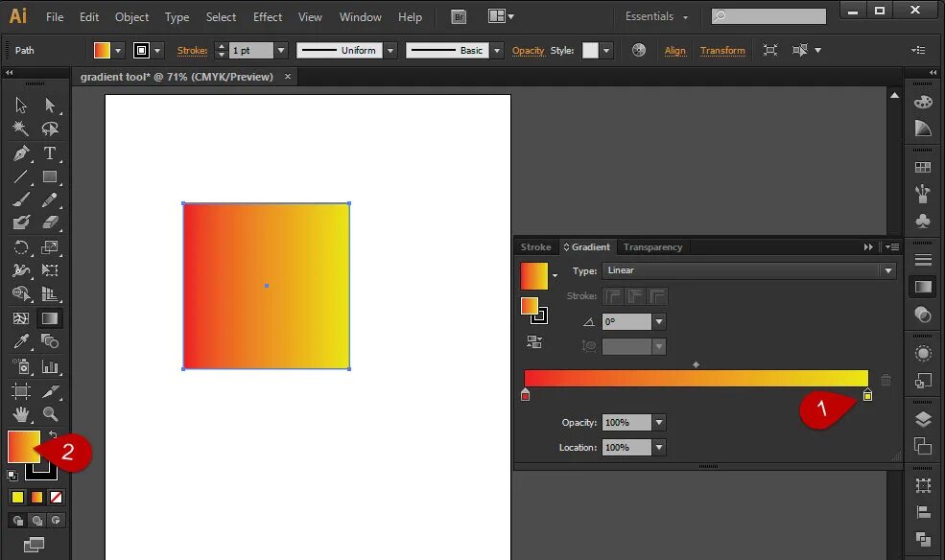
Task: Select the Artboard tool
Action: [21, 391]
